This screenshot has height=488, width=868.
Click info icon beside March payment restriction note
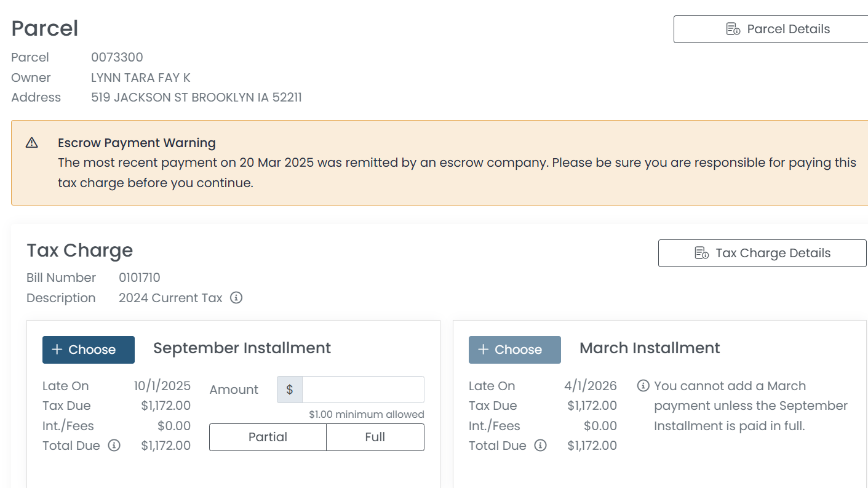coord(643,386)
